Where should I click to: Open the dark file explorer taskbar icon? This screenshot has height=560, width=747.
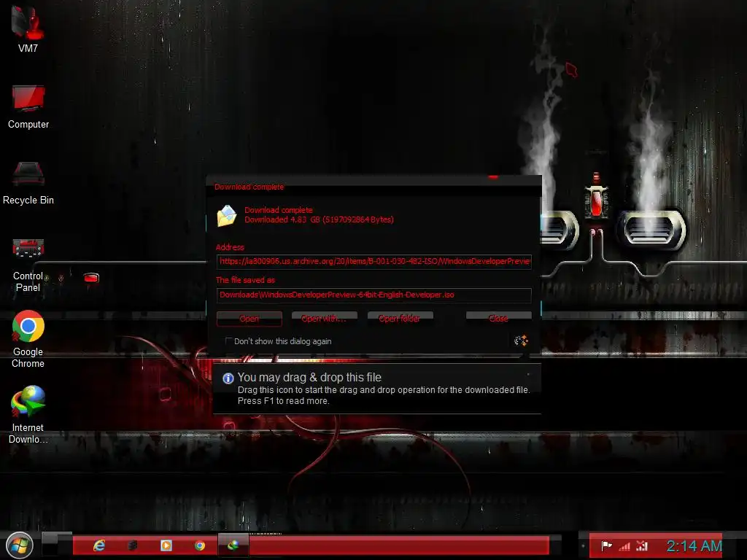(x=133, y=545)
